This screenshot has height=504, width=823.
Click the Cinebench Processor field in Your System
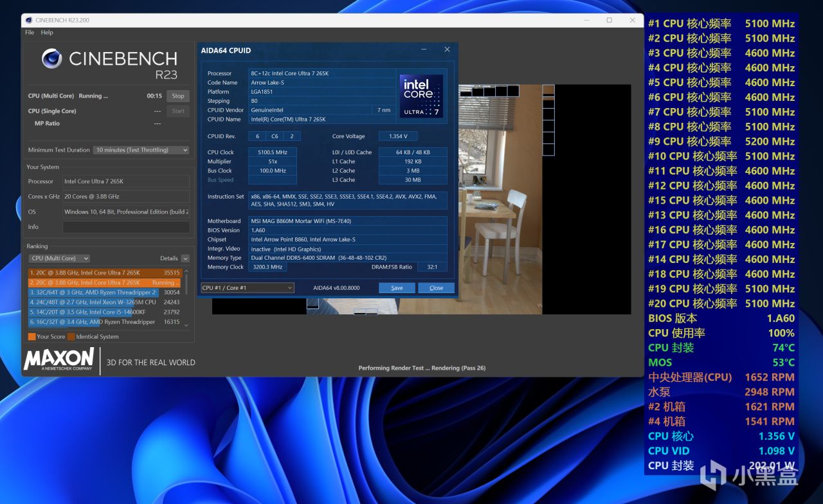tap(126, 181)
